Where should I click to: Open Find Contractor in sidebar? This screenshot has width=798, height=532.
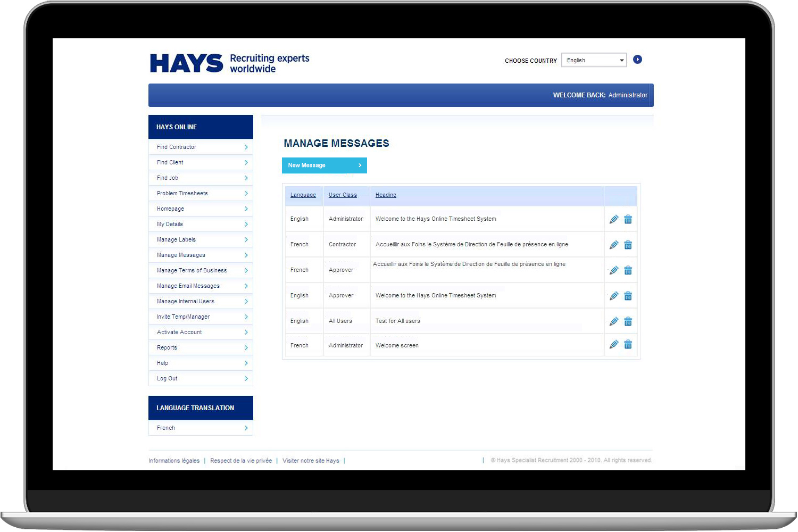tap(201, 147)
